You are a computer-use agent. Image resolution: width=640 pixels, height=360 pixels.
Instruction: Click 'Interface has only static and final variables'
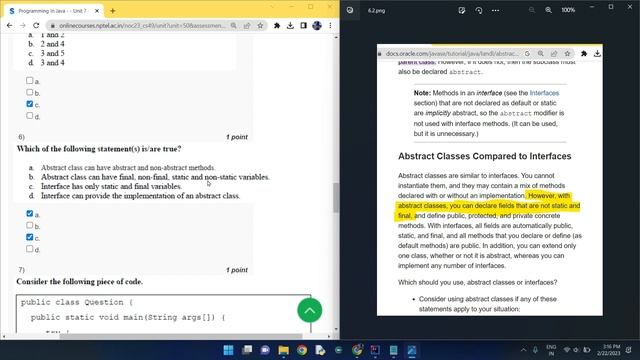point(111,187)
